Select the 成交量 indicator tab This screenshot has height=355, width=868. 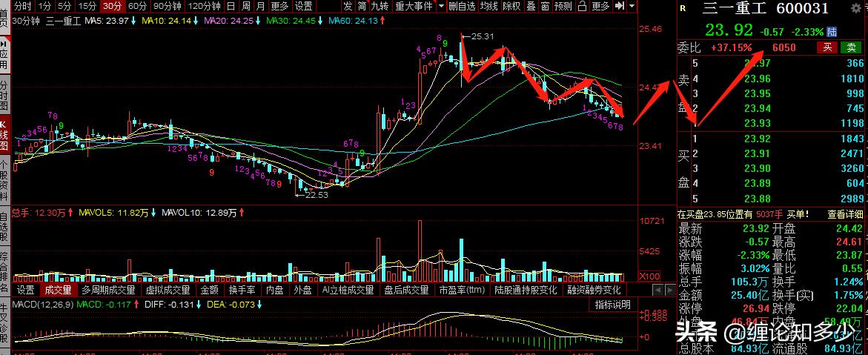pyautogui.click(x=58, y=290)
